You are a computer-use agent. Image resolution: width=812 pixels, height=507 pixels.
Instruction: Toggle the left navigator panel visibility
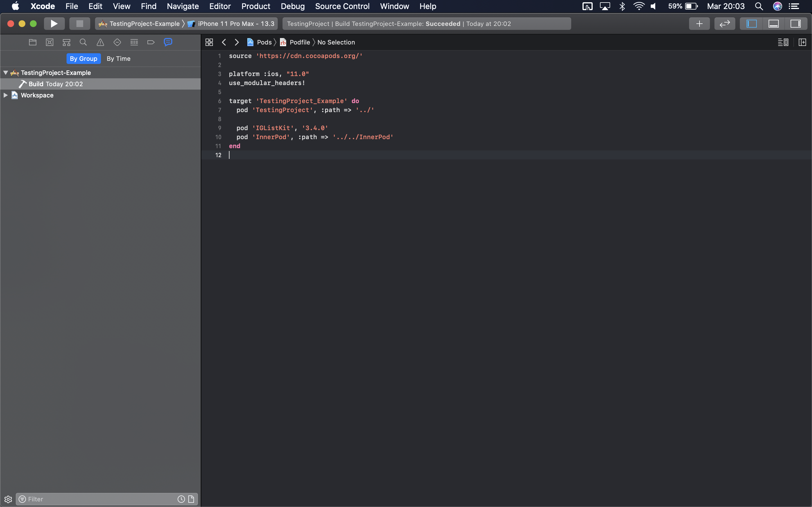click(751, 24)
